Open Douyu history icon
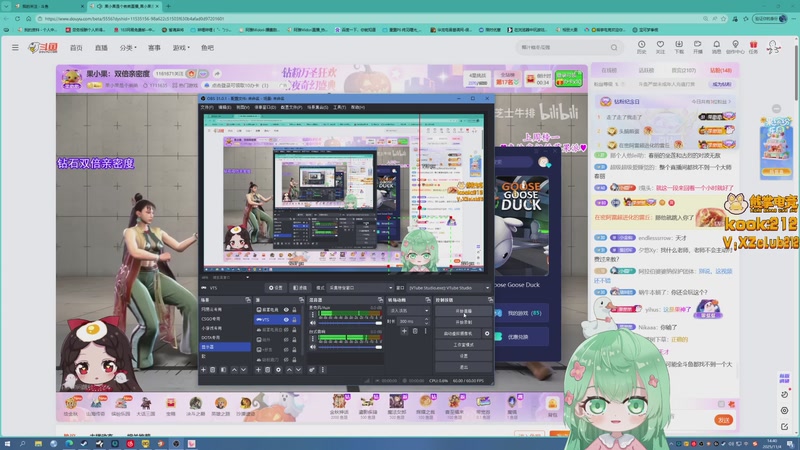This screenshot has width=800, height=450. (641, 47)
